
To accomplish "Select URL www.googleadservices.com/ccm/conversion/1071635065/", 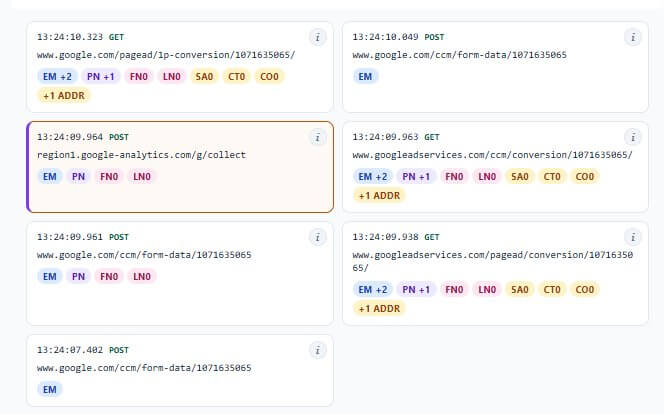I will pyautogui.click(x=492, y=155).
